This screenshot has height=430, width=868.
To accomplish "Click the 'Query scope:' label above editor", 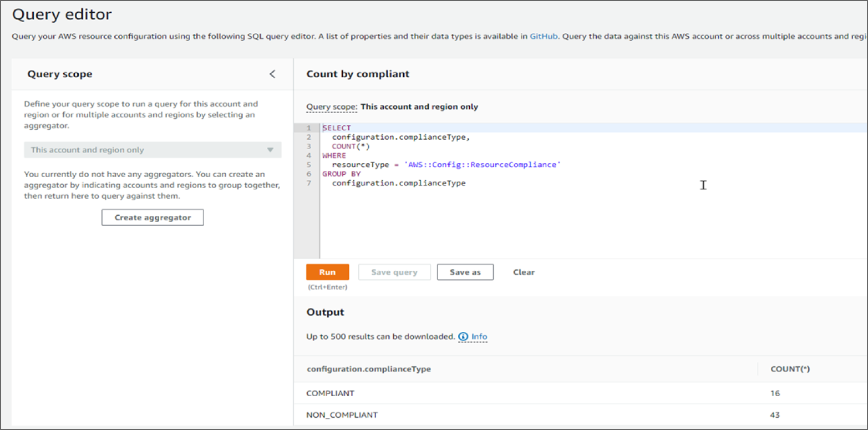I will pos(332,107).
